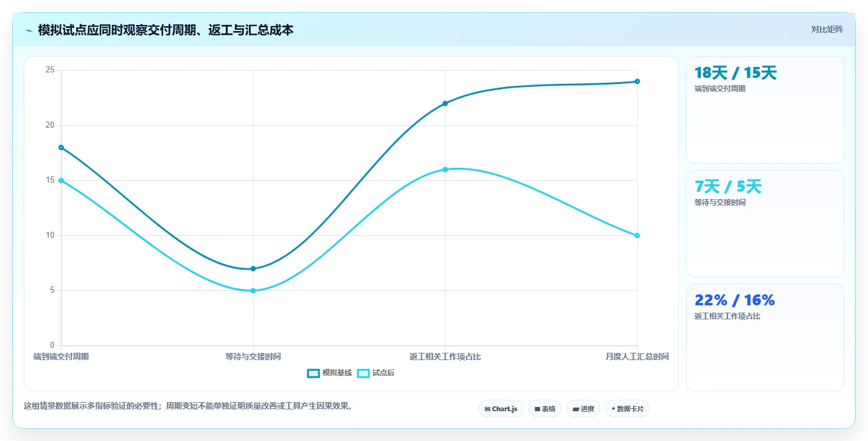Screen dimensions: 868x441
Task: Click the 进度 chip icon
Action: tap(576, 409)
